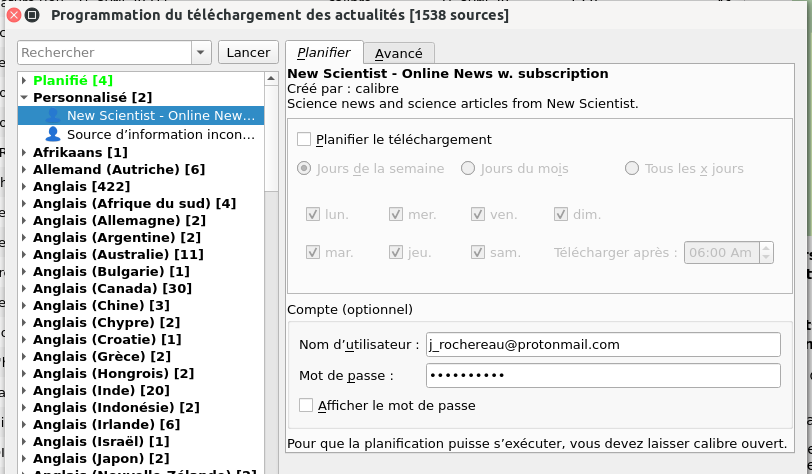Click the window icon in the title bar
The width and height of the screenshot is (812, 474).
(x=31, y=15)
